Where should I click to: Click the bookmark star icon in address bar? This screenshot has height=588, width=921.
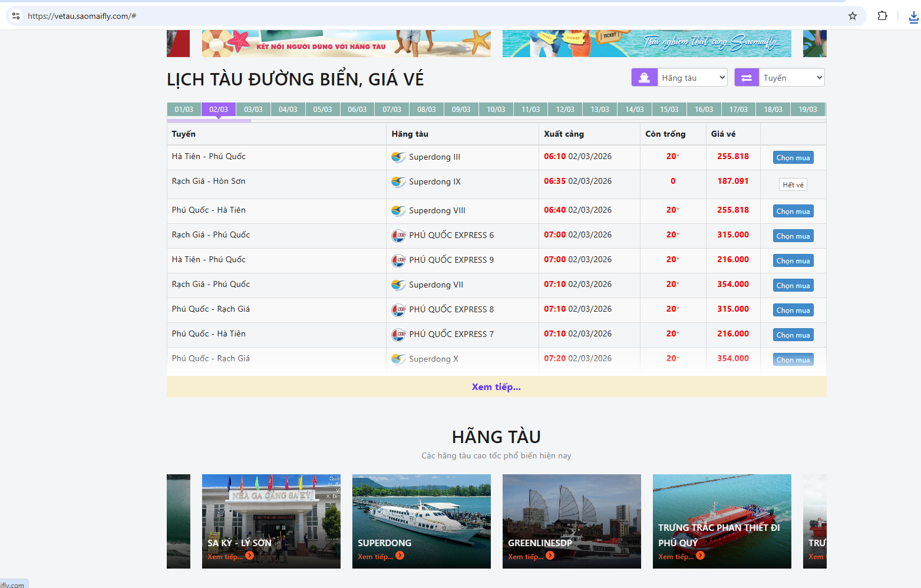click(x=852, y=16)
